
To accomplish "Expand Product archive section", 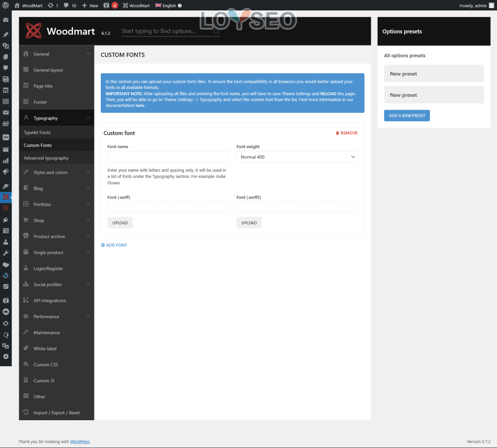I will tap(57, 236).
